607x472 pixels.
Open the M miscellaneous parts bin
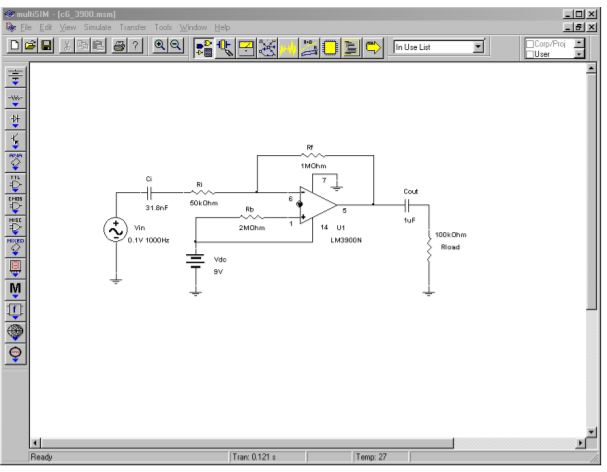pyautogui.click(x=16, y=290)
